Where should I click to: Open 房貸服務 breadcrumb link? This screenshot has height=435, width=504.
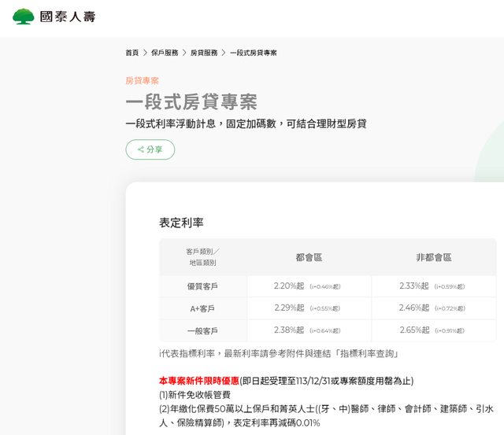(x=204, y=53)
